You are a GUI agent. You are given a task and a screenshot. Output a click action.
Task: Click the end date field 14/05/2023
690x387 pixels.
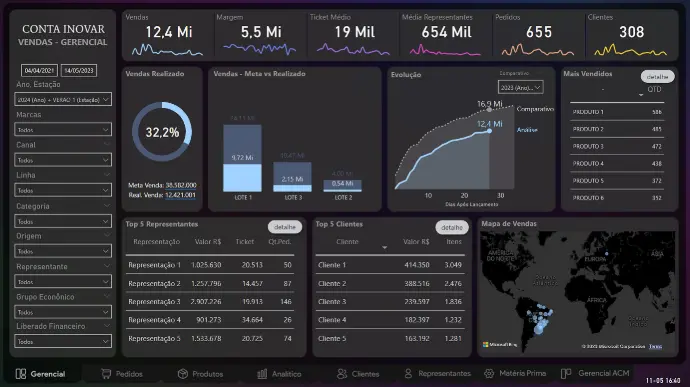coord(79,70)
